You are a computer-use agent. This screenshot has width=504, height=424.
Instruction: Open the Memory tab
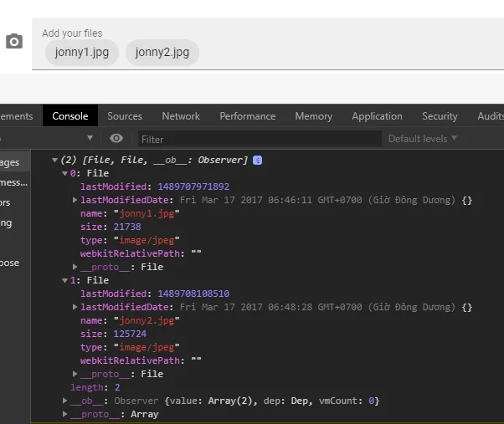click(x=314, y=116)
